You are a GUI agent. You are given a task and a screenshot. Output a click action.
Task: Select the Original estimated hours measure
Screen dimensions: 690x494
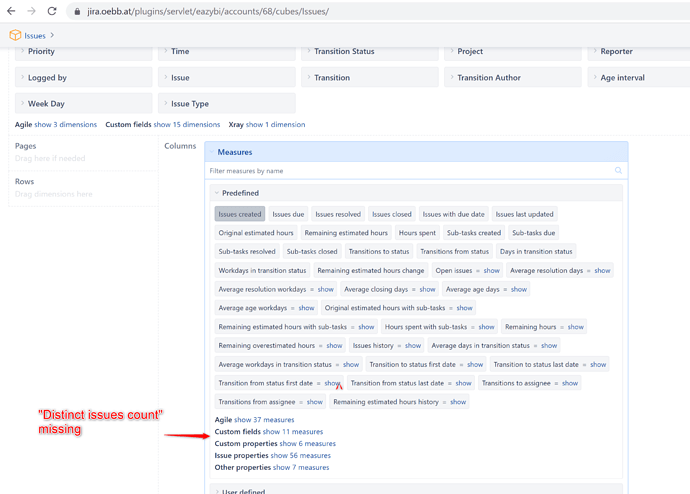(256, 233)
